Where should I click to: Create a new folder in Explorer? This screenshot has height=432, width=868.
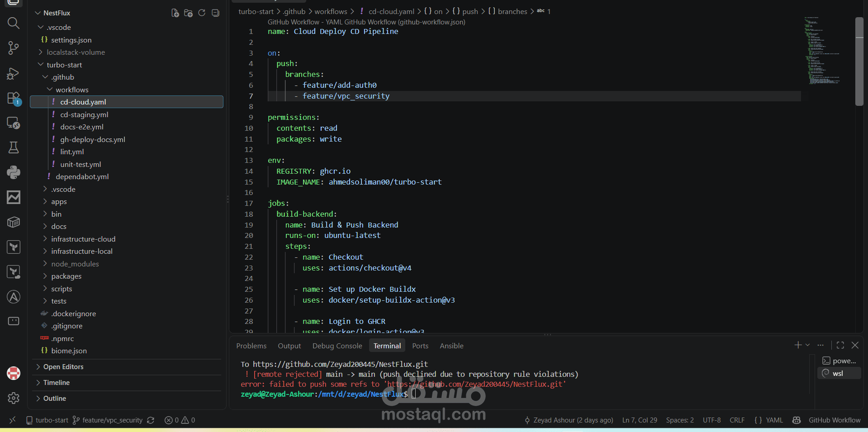coord(189,13)
